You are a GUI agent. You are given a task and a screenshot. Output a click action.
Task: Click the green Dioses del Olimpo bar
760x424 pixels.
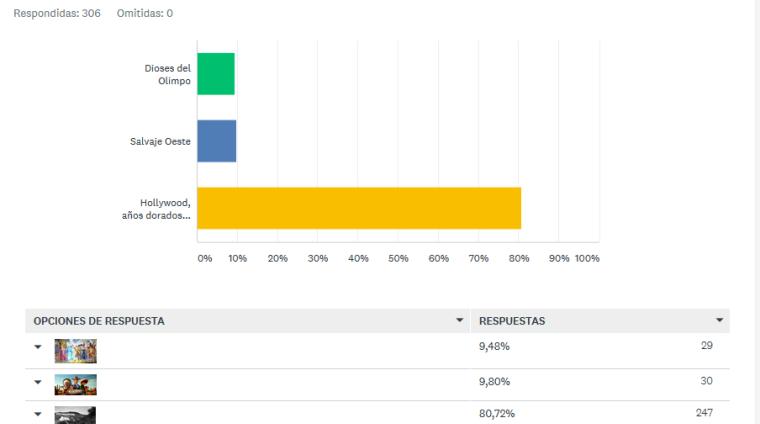click(216, 74)
